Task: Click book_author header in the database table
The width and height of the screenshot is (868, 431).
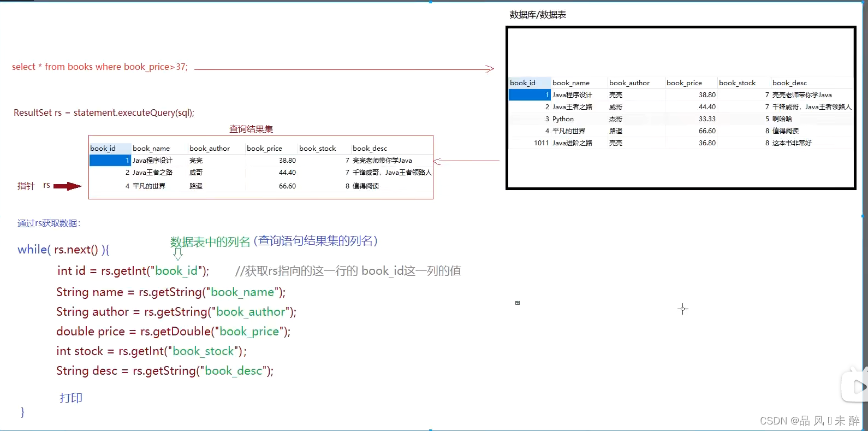Action: tap(629, 82)
